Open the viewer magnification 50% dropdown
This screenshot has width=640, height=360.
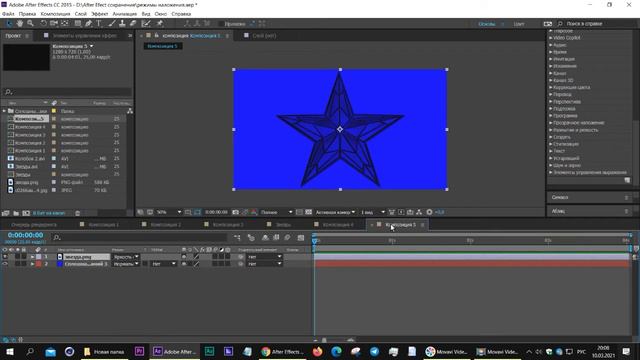pyautogui.click(x=169, y=212)
